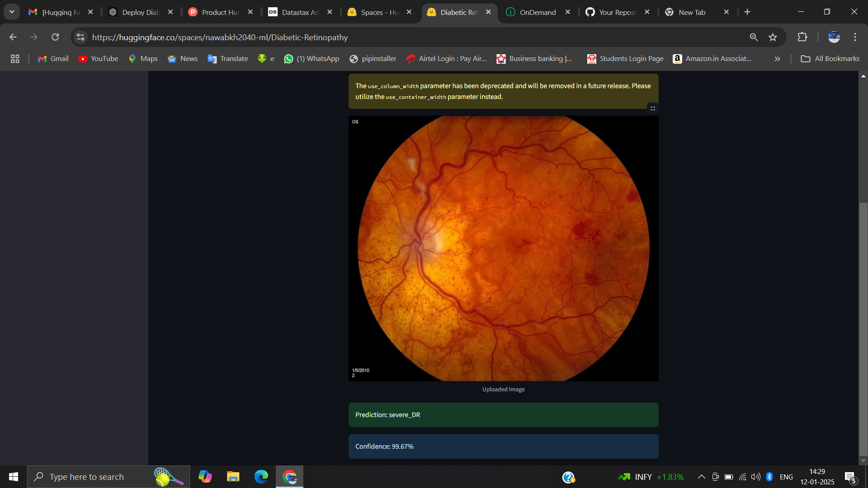Expand the tab search dropdown arrow
Screen dimensions: 868x488
pos(12,12)
